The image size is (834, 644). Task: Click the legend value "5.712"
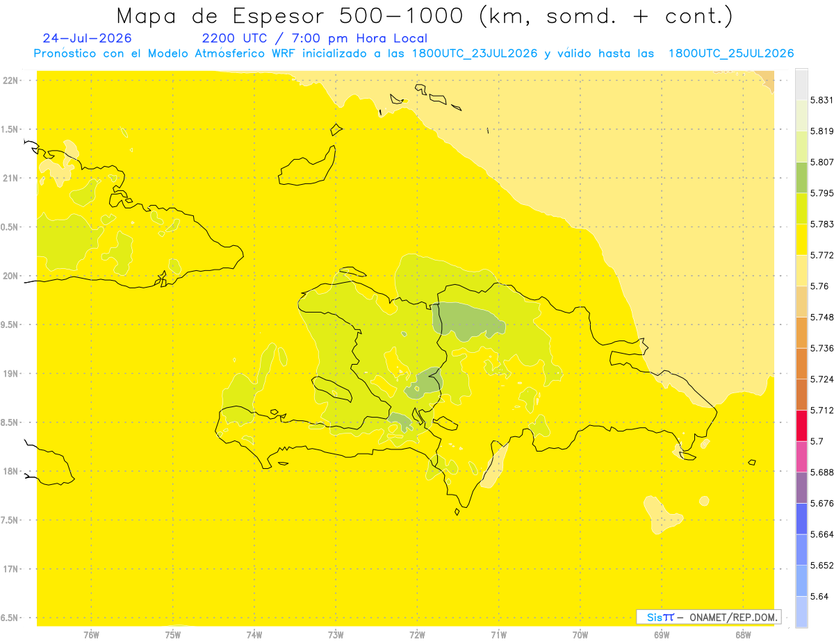[823, 410]
